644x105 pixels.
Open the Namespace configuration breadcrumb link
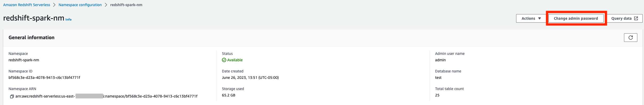(x=80, y=5)
